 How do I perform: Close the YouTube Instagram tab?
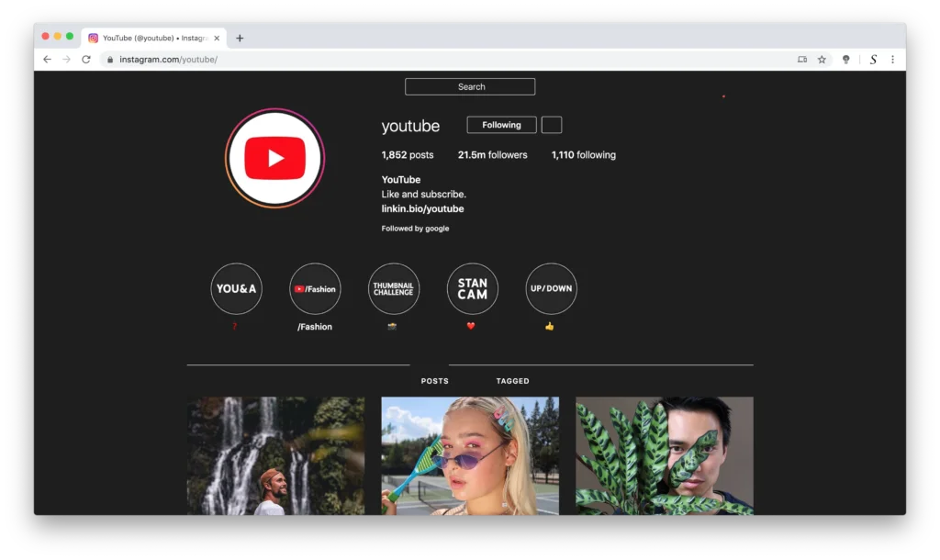click(x=217, y=38)
